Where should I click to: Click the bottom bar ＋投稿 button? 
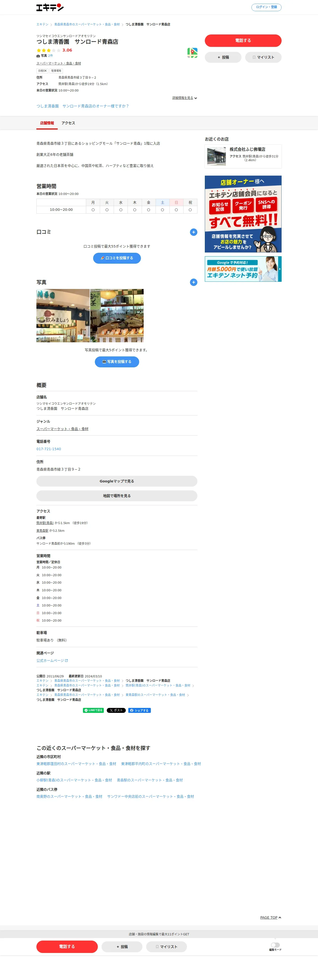point(122,947)
